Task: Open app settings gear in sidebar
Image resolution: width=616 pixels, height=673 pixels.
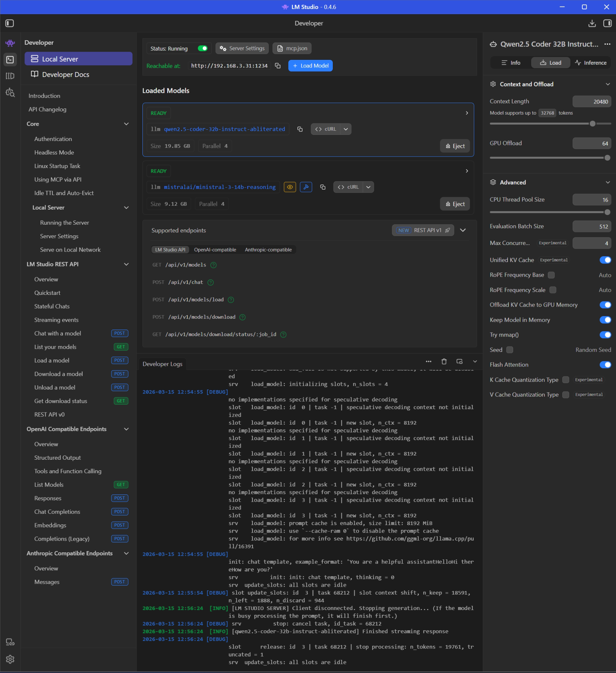Action: [x=10, y=659]
